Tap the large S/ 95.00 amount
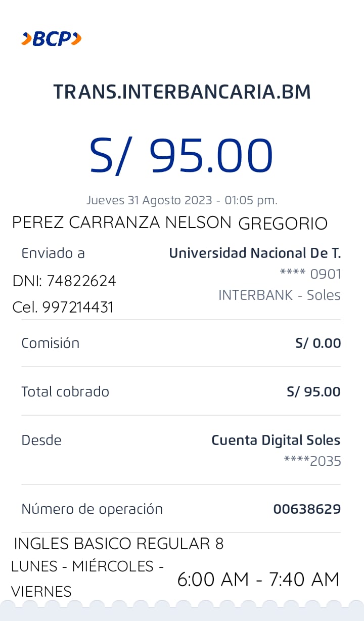 (x=181, y=156)
